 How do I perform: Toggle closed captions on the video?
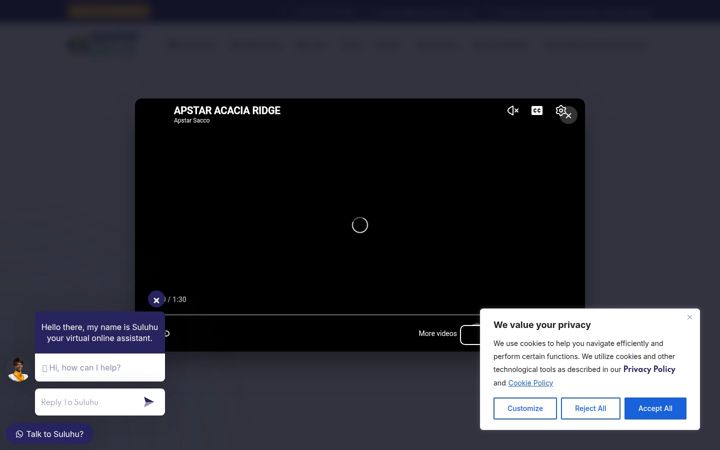click(537, 111)
